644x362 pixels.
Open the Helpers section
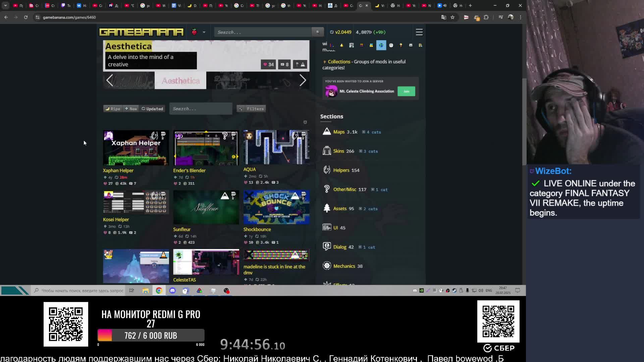pos(341,170)
